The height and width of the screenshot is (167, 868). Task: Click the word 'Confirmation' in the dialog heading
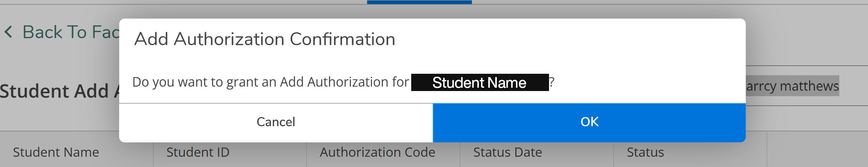[x=342, y=39]
